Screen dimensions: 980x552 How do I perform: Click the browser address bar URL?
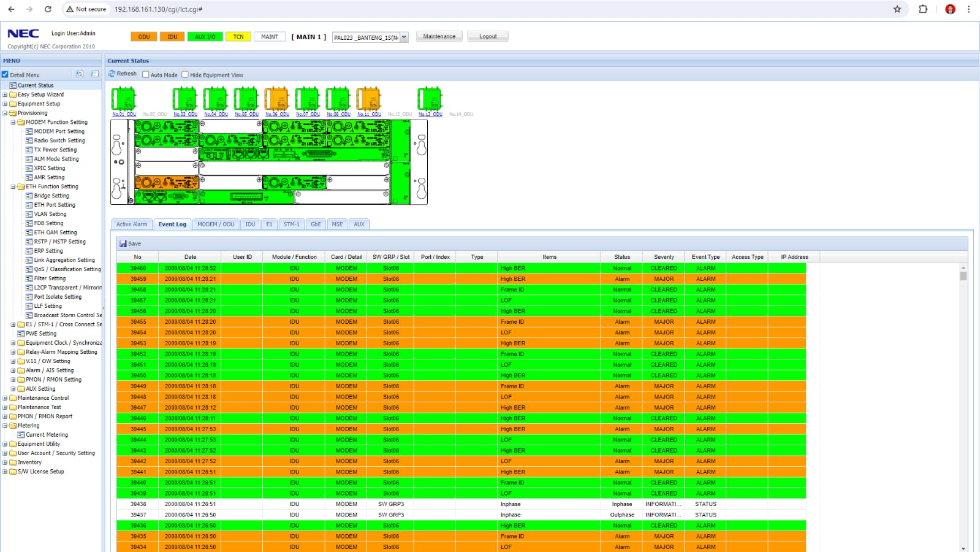159,9
